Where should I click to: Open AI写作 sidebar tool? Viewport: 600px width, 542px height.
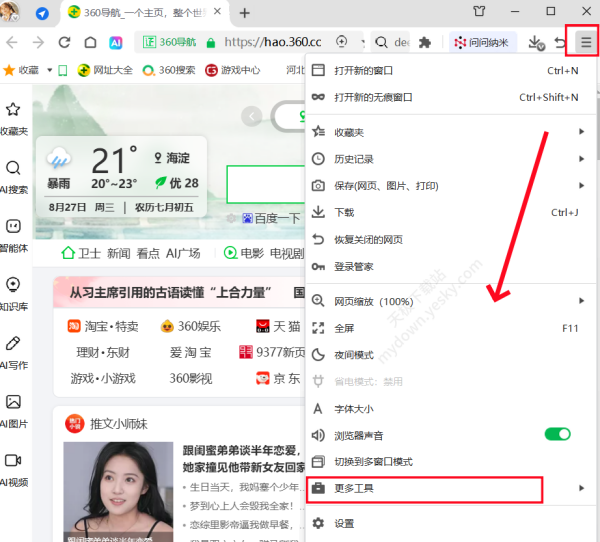coord(14,352)
